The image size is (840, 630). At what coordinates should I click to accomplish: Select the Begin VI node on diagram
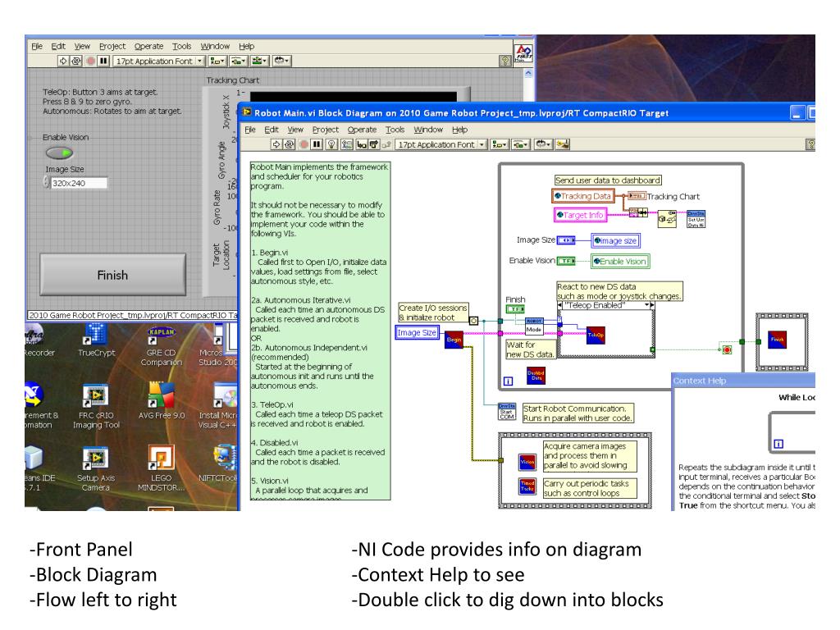454,339
